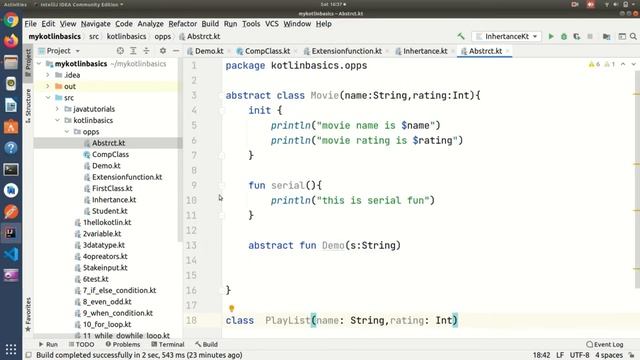640x360 pixels.
Task: Start debugging with the bug icon
Action: click(x=564, y=36)
